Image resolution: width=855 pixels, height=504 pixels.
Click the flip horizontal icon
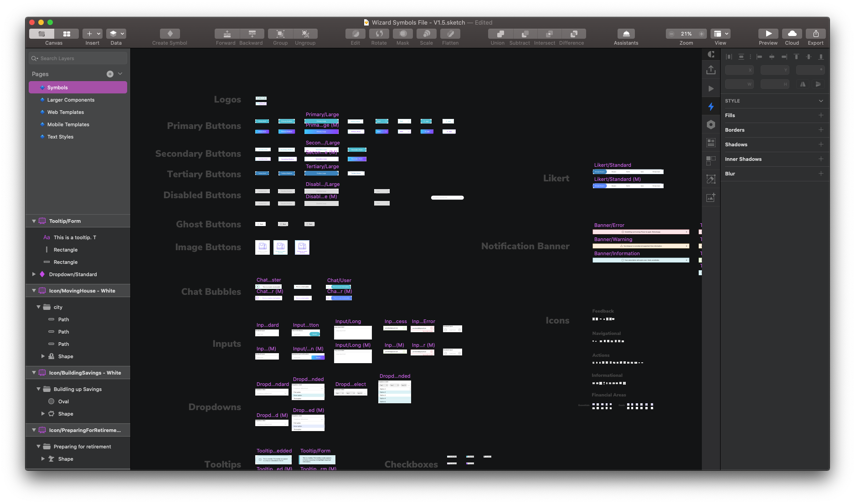803,84
